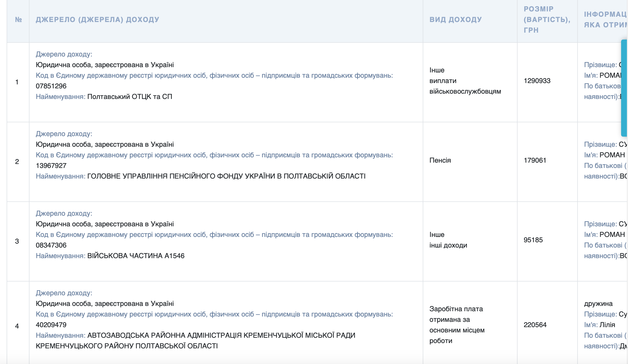Click the blue scrollbar thumb
Image resolution: width=628 pixels, height=364 pixels.
coord(625,88)
